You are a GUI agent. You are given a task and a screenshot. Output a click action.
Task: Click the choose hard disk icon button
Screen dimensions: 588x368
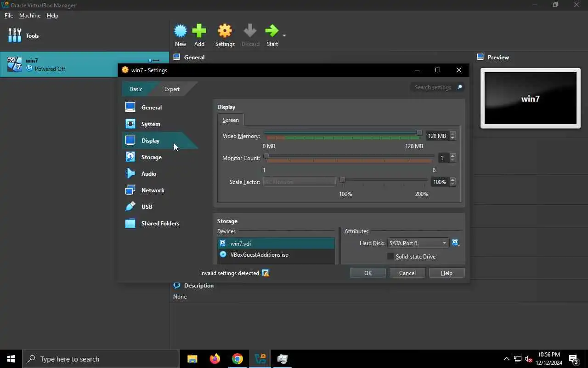pos(456,243)
